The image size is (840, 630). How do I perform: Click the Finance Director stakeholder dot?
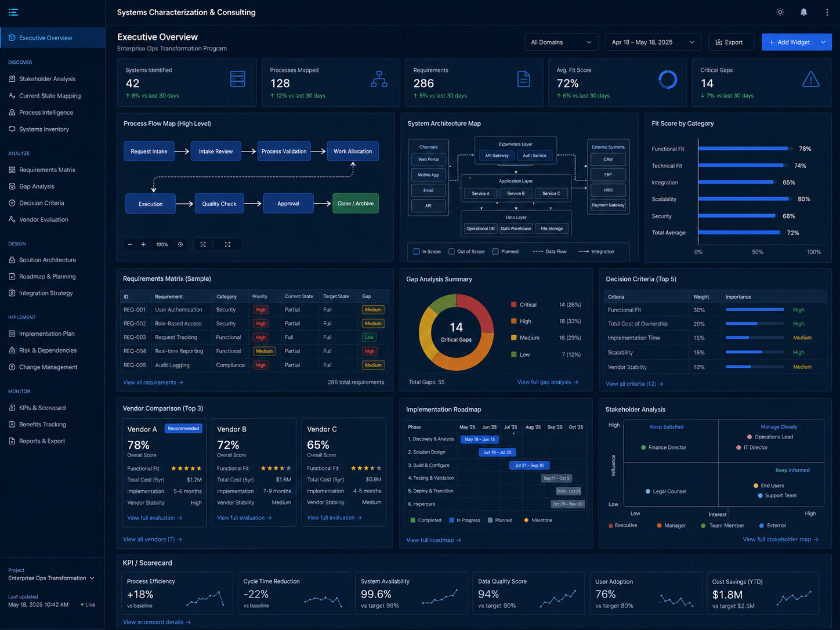(x=643, y=448)
